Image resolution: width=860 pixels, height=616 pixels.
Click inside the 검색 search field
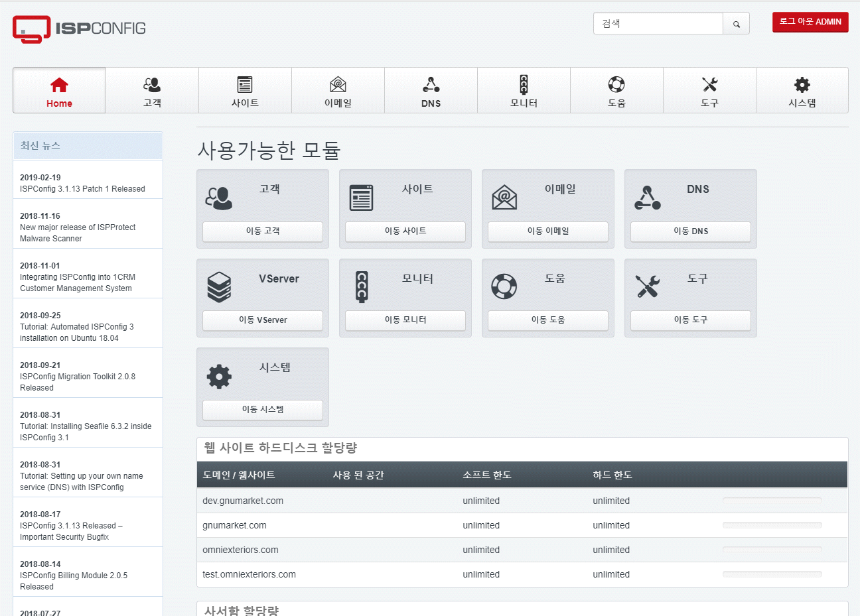pyautogui.click(x=658, y=24)
